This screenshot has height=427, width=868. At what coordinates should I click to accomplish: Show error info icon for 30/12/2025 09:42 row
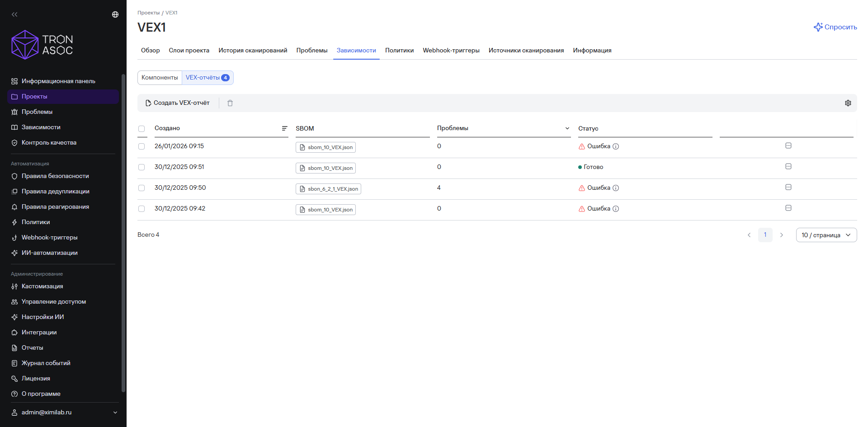point(616,209)
